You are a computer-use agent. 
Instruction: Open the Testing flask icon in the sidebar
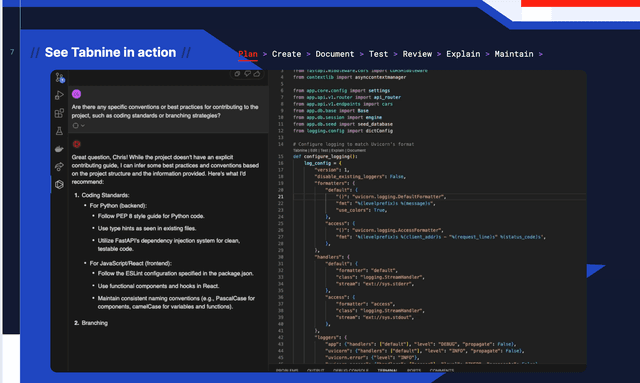coord(59,131)
